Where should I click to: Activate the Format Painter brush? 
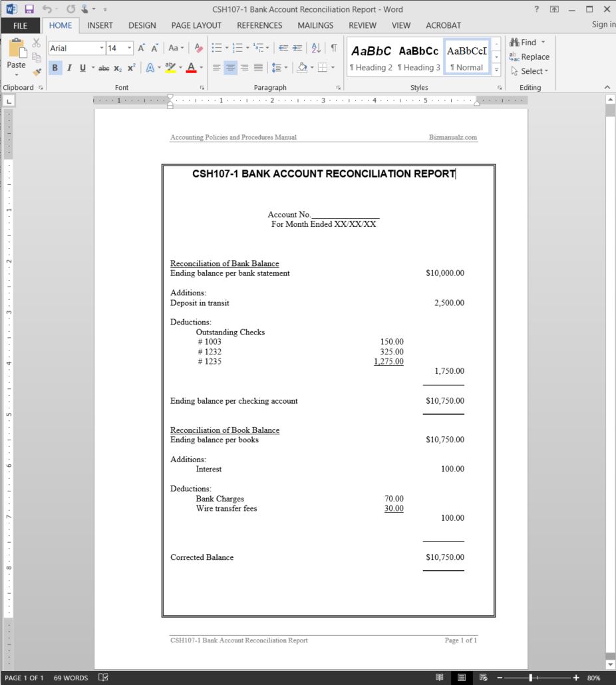point(37,71)
